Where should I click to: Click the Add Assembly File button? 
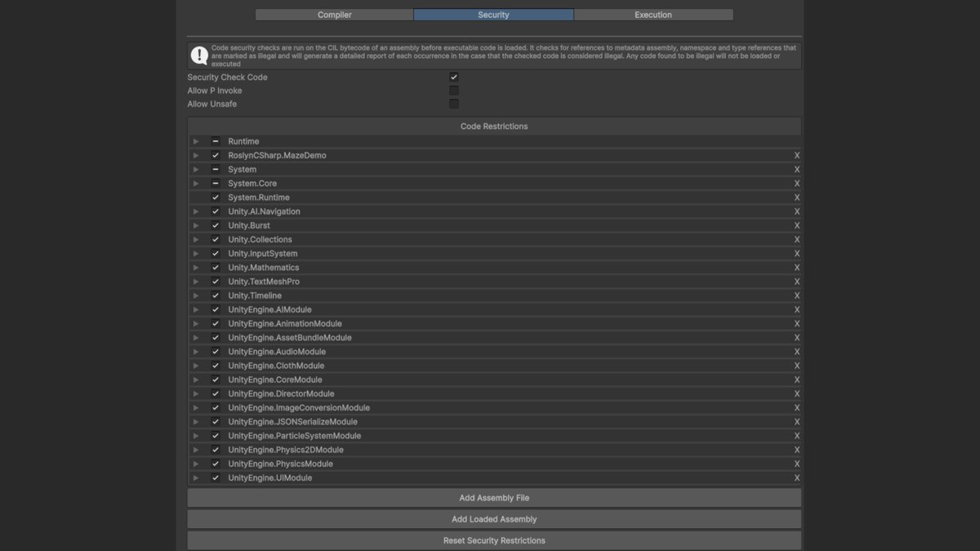click(x=494, y=498)
